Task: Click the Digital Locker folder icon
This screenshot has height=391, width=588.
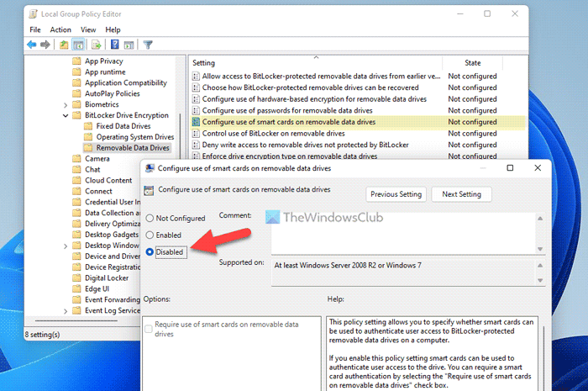Action: 77,278
